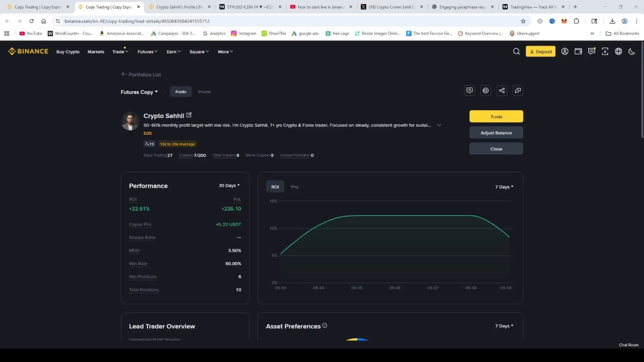
Task: Open the tab search icon in toolbar
Action: [x=594, y=21]
